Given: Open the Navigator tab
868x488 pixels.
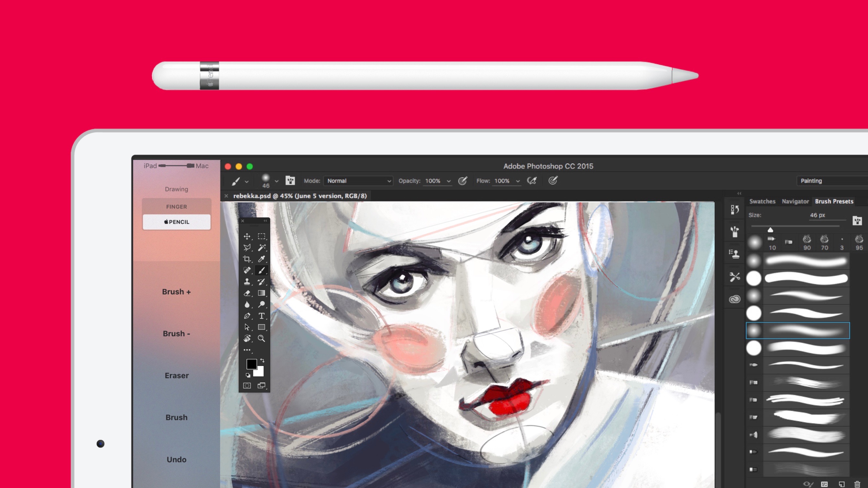Looking at the screenshot, I should (795, 202).
